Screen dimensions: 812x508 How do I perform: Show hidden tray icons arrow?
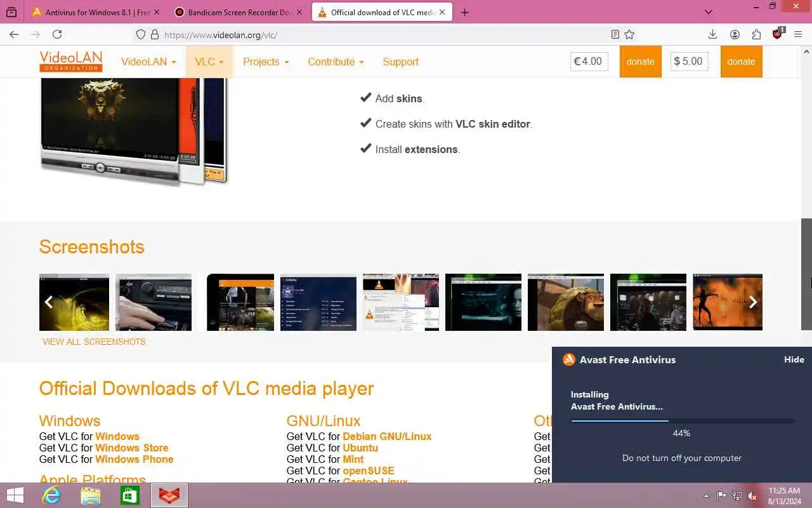tap(706, 496)
